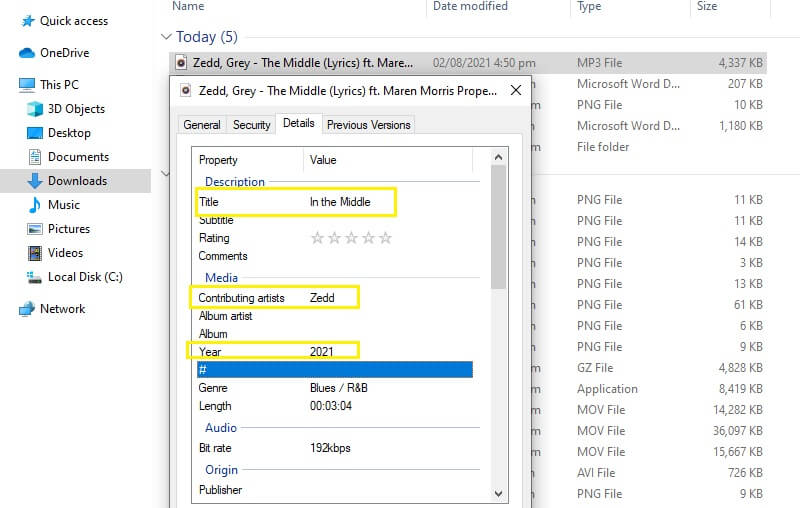Select the This PC computer icon
Viewport: 800px width, 508px height.
pyautogui.click(x=27, y=85)
